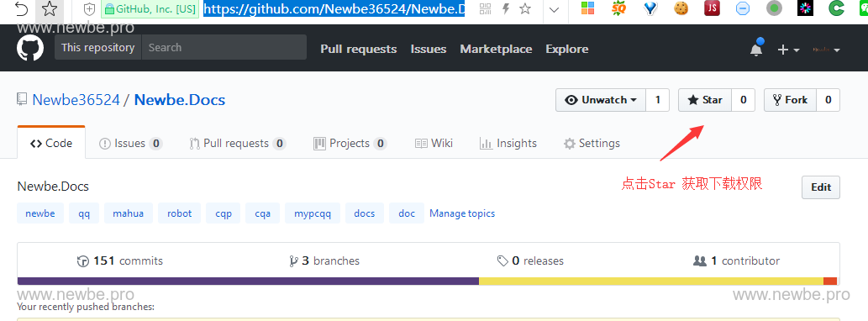
Task: Open Marketplace in top navigation
Action: pos(496,50)
